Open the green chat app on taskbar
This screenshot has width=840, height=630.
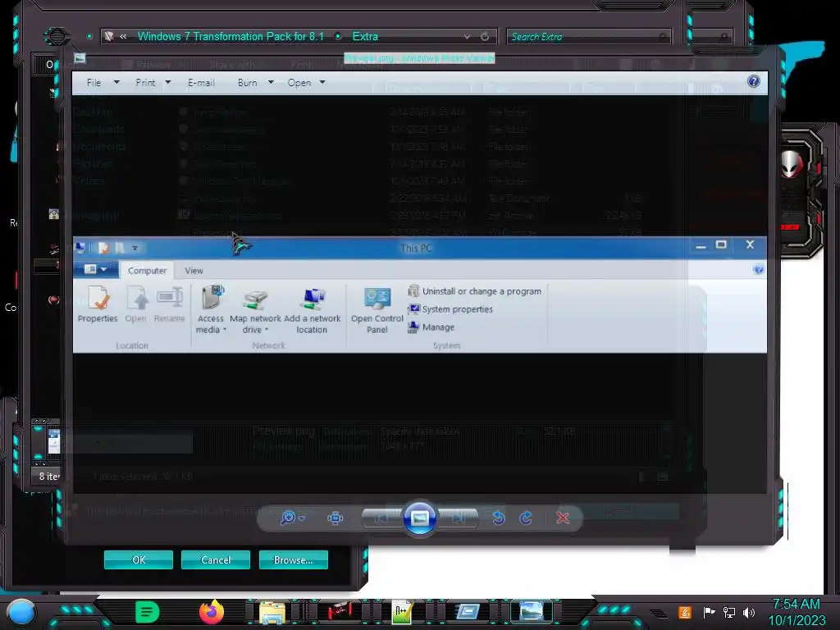[x=148, y=612]
